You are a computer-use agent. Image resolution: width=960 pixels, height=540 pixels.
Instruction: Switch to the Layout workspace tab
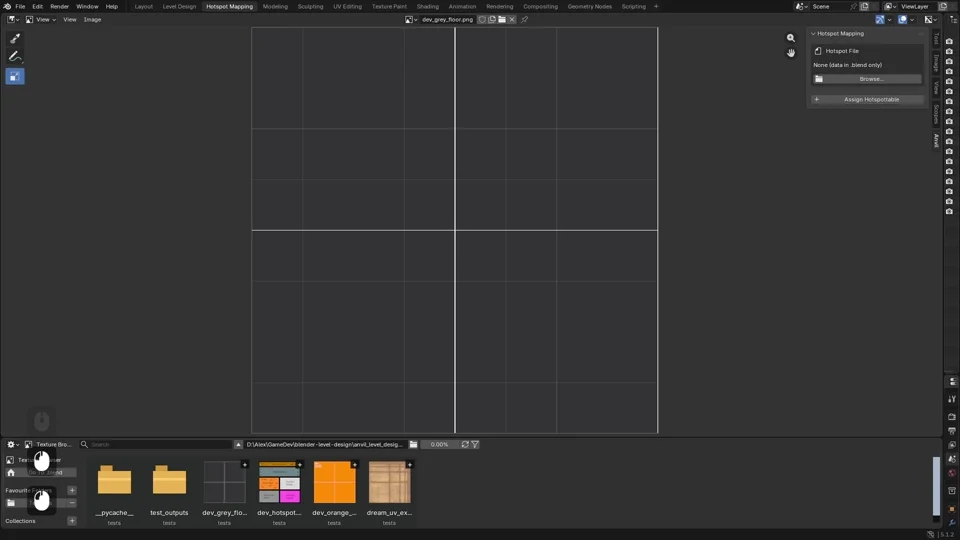click(x=144, y=6)
